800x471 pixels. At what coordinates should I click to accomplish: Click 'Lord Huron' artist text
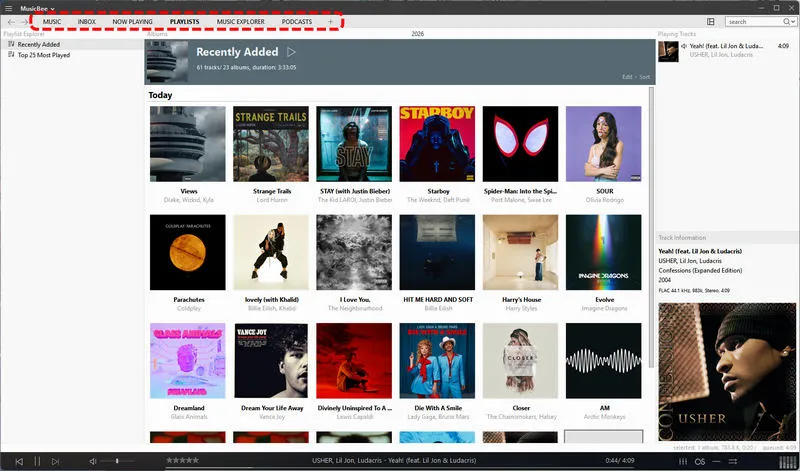(x=272, y=200)
